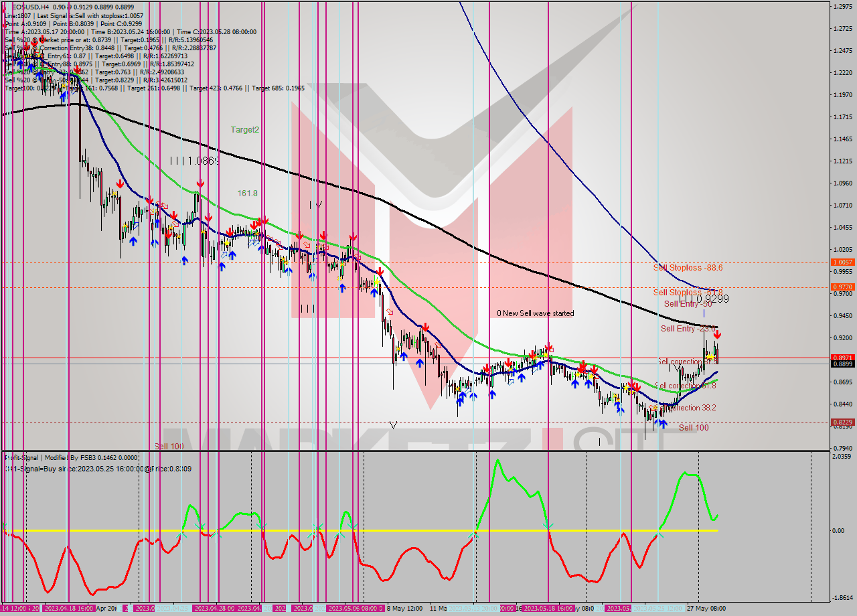Click the black 0.8899 current price tag
Screen dimensions: 857x616
point(842,364)
